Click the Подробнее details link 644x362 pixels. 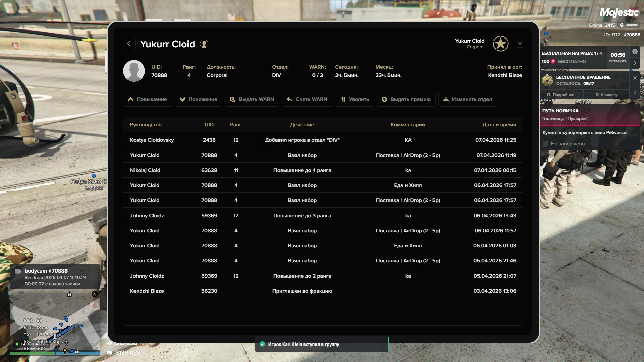coord(560,95)
